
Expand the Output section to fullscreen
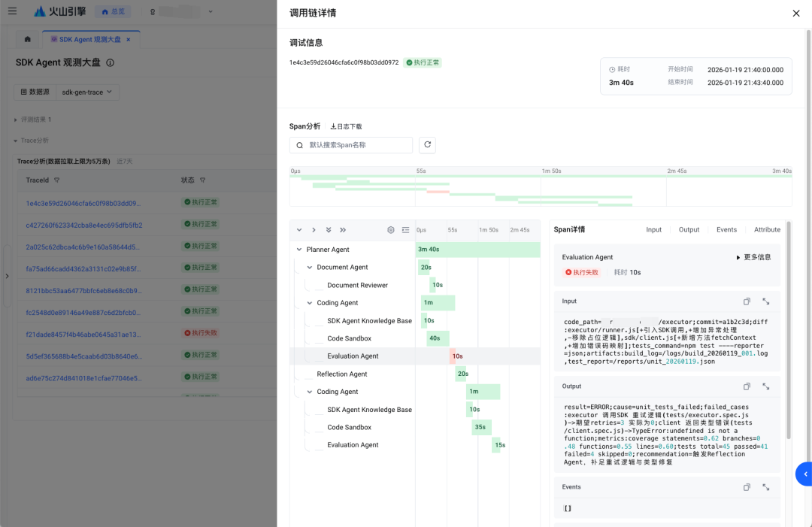(765, 386)
